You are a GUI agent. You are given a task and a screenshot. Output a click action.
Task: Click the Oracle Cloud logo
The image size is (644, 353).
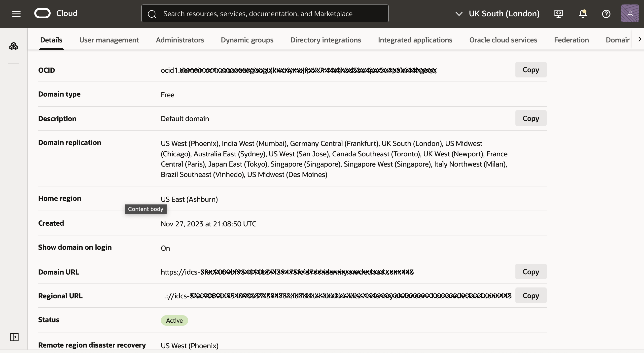[56, 13]
